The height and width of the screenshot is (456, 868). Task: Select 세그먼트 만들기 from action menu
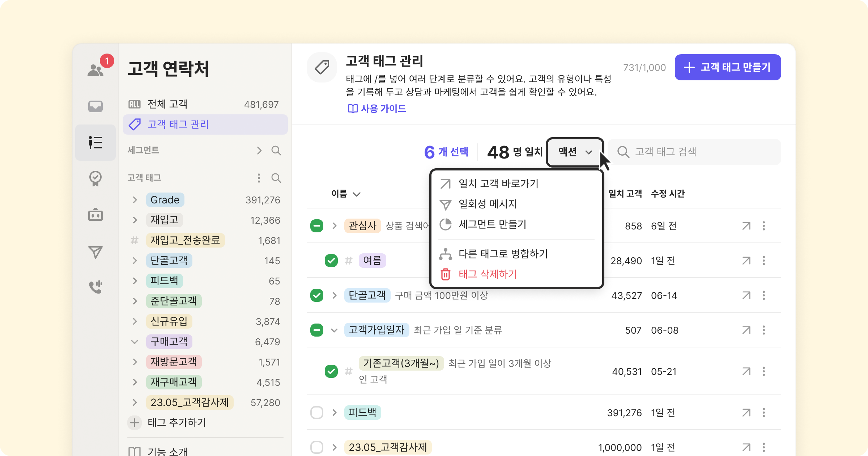coord(492,224)
